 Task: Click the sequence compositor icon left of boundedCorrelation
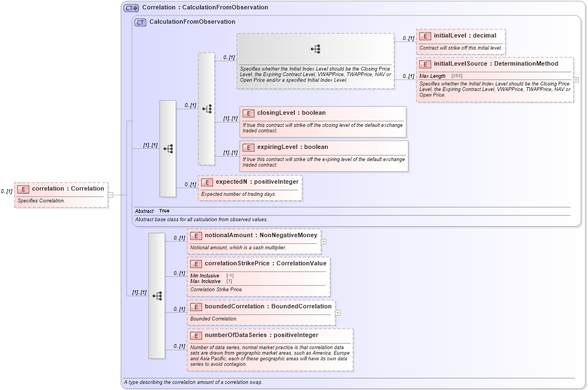(157, 296)
